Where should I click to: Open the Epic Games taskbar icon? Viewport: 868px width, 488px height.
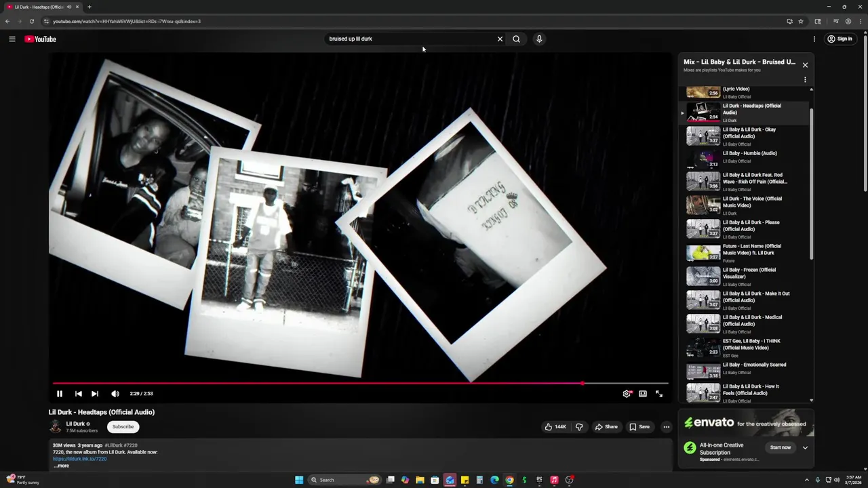coord(539,480)
